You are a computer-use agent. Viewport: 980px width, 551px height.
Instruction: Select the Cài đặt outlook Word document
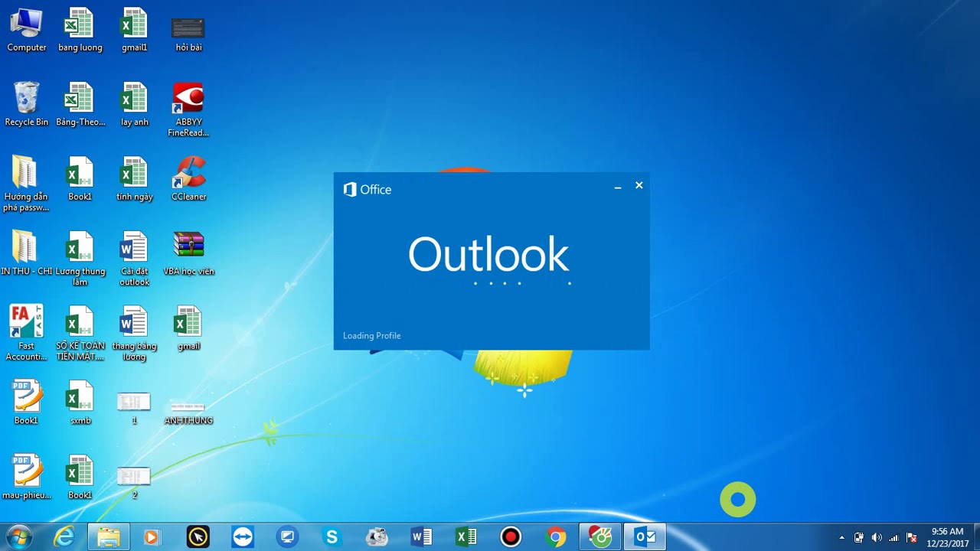click(135, 259)
